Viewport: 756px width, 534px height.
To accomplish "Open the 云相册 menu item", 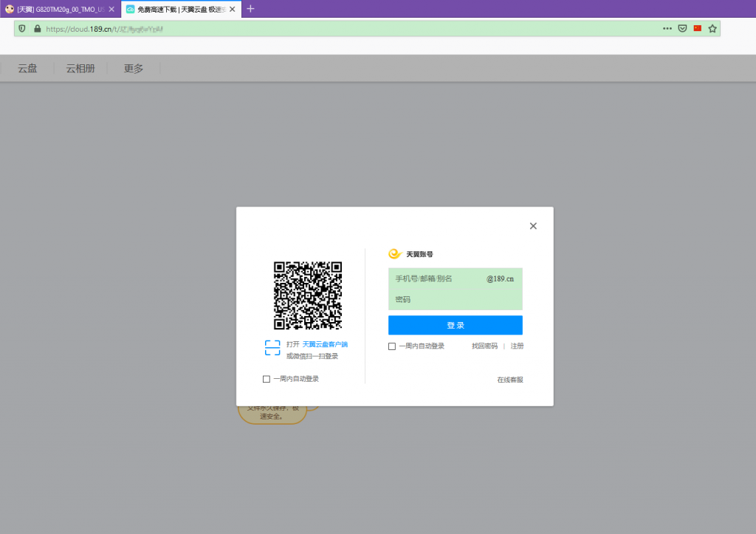I will [x=80, y=69].
